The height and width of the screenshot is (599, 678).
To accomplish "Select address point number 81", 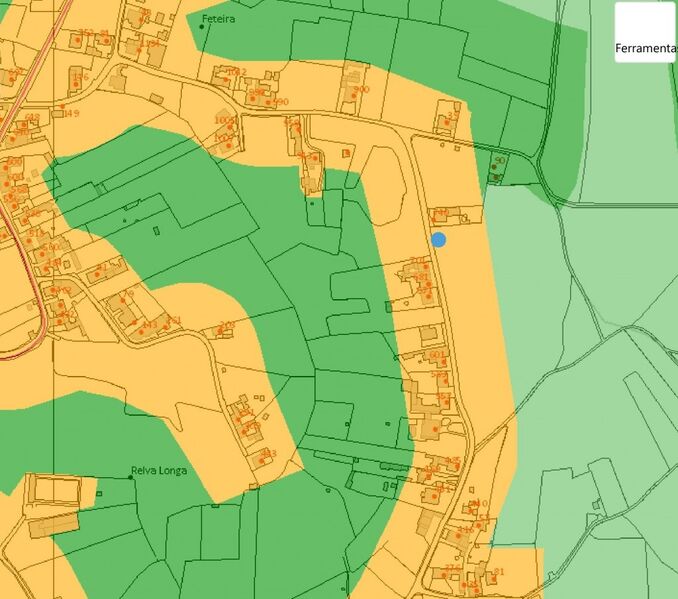I will coord(496,572).
